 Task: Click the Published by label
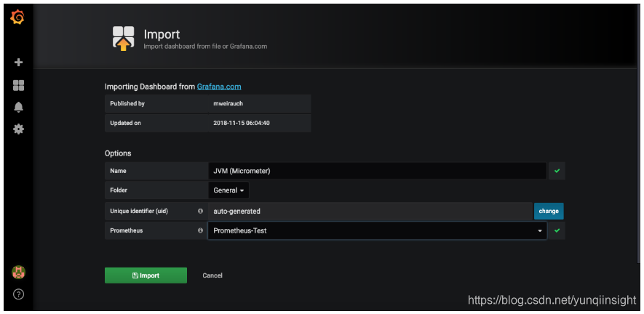pyautogui.click(x=127, y=103)
